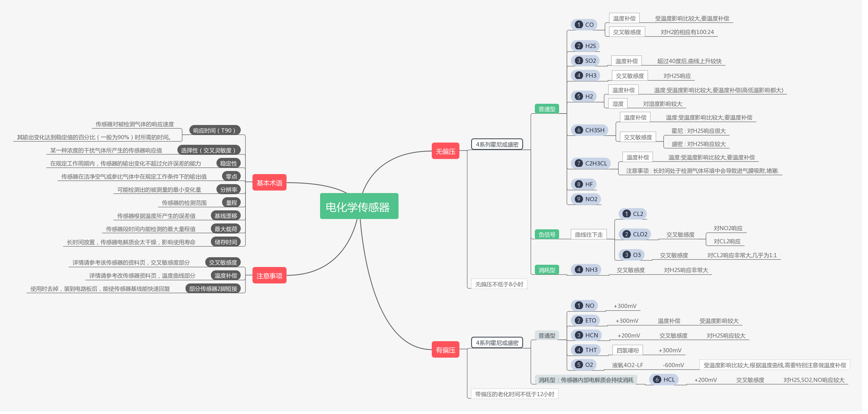
Task: Click the green 负信号 label
Action: click(x=547, y=235)
